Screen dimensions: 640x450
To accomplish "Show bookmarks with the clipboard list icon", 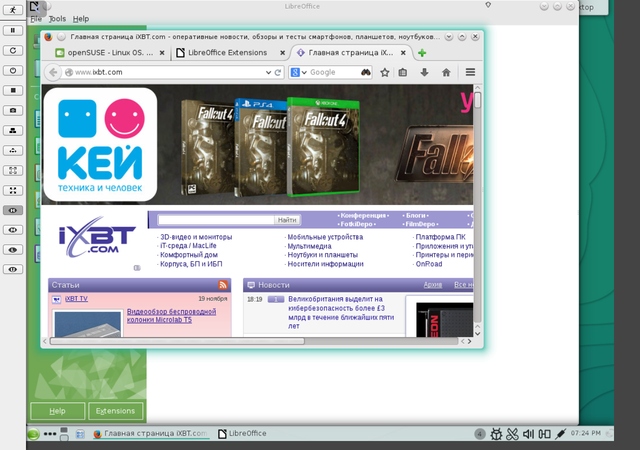I will tap(402, 73).
